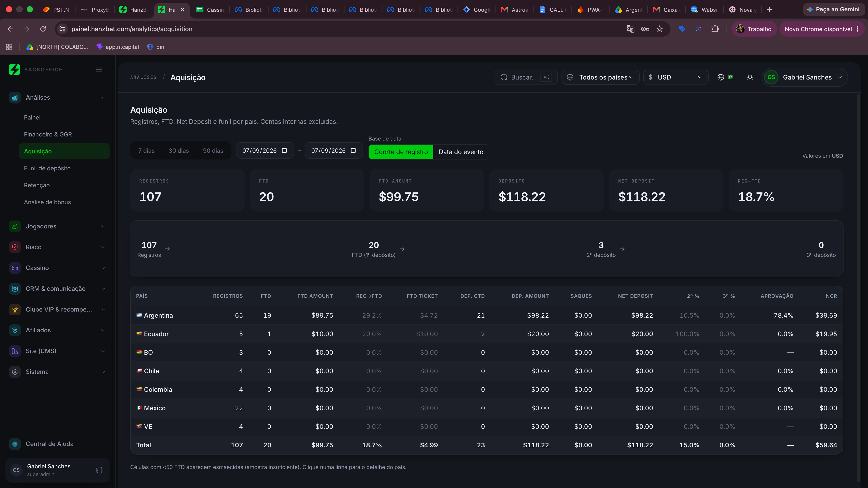
Task: Click the Hanzbet lightning logo in the sidebar
Action: coord(14,69)
